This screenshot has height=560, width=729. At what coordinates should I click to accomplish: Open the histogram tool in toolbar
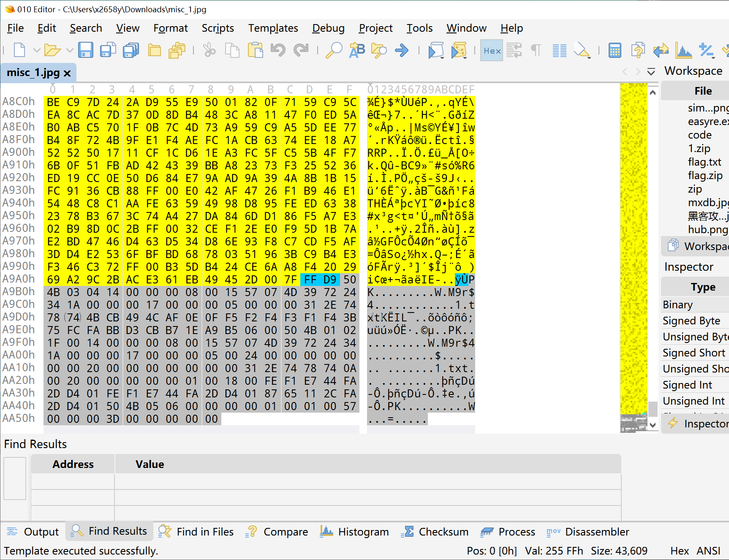(x=683, y=50)
